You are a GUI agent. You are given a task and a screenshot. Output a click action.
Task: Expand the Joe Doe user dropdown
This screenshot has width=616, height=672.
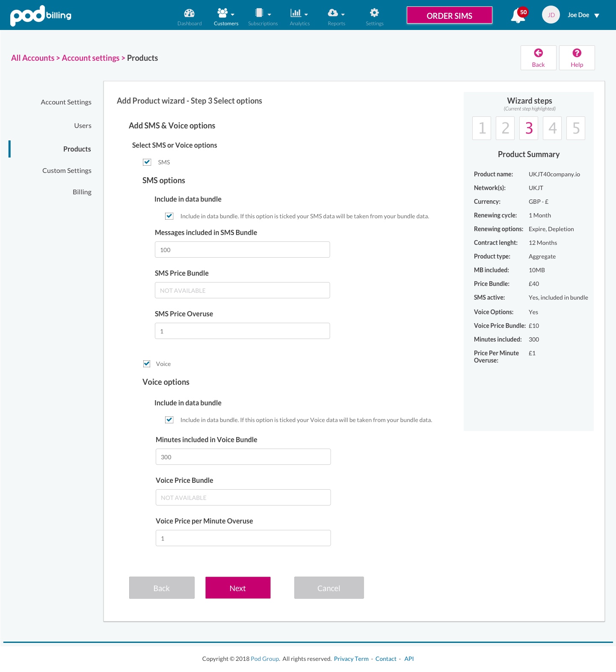[597, 15]
